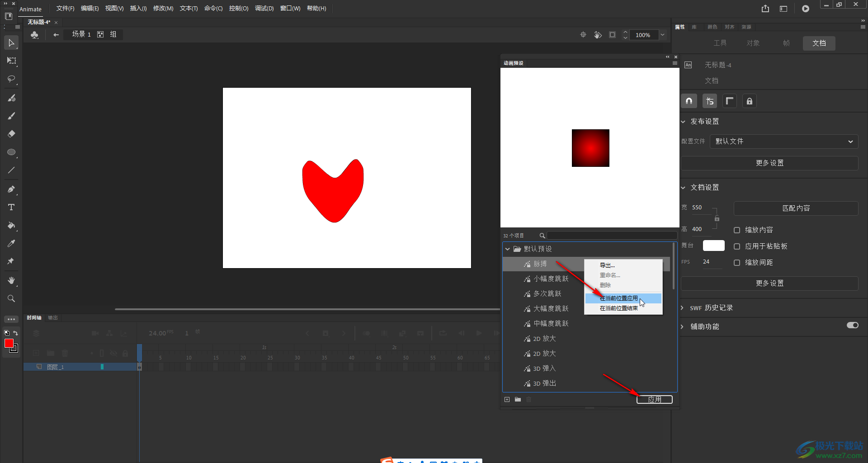The height and width of the screenshot is (463, 868).
Task: Click the layer color indicator of 图层_1
Action: (x=102, y=367)
